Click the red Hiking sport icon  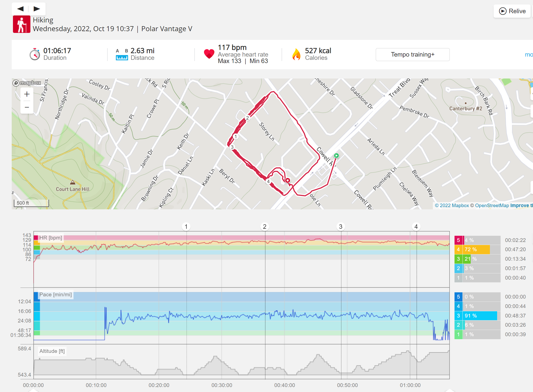[x=22, y=24]
